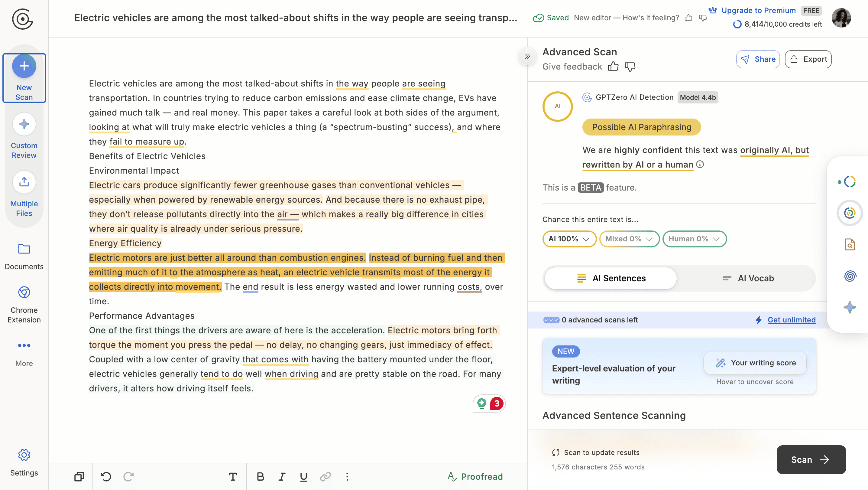
Task: Thumbs down the Advanced Scan feedback
Action: pyautogui.click(x=630, y=67)
